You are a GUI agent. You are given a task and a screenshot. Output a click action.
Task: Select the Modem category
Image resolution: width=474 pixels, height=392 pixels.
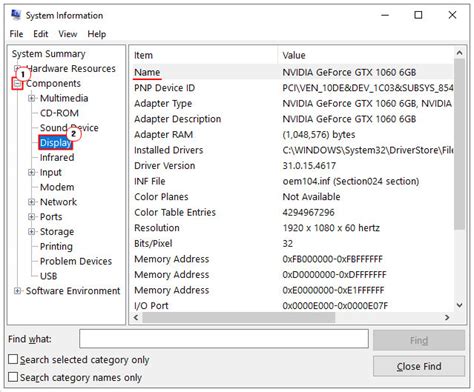pos(57,187)
